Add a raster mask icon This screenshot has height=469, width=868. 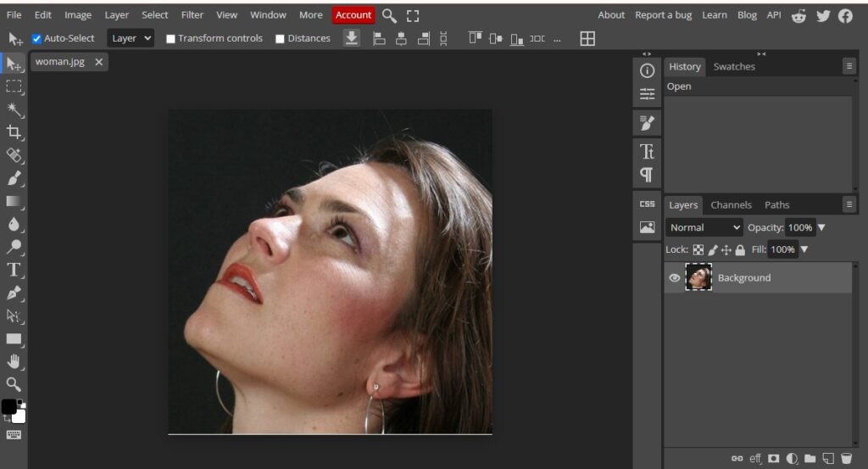774,458
